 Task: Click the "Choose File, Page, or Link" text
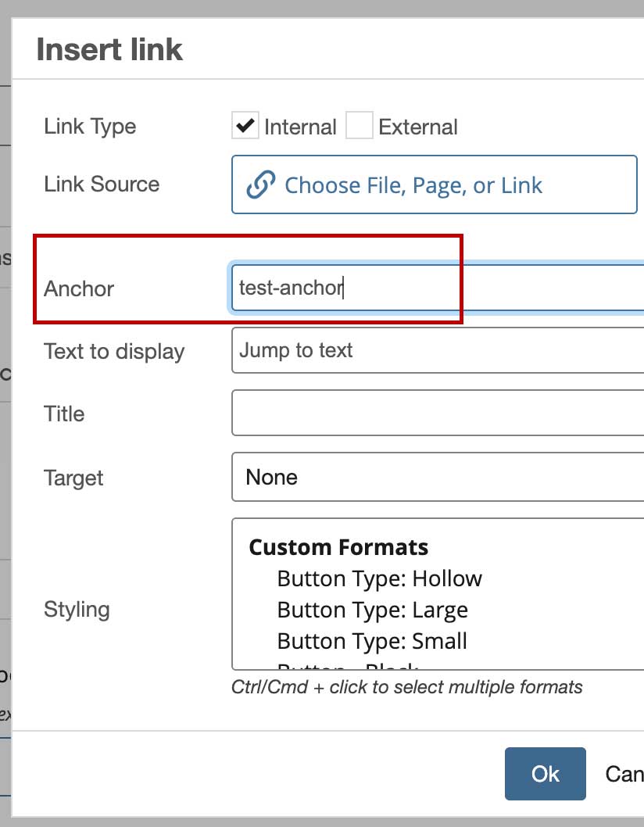click(413, 185)
